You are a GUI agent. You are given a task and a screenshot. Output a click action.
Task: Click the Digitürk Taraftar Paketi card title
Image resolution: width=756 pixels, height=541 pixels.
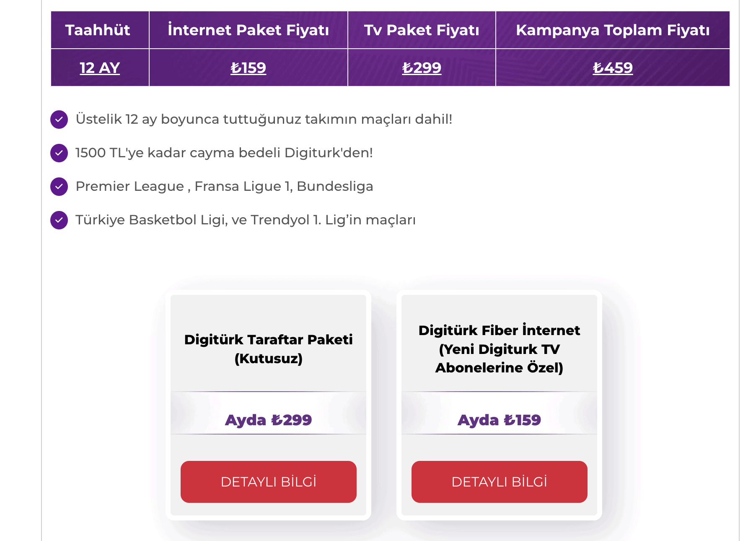pos(268,349)
